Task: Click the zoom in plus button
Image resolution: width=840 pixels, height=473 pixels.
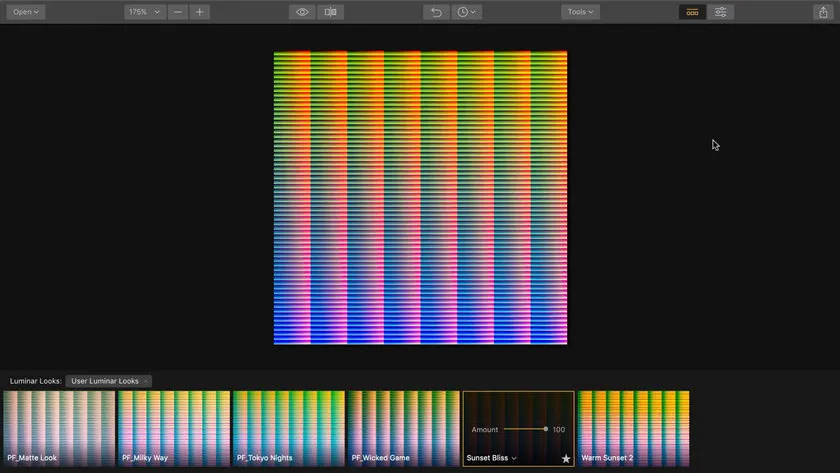Action: pyautogui.click(x=200, y=12)
